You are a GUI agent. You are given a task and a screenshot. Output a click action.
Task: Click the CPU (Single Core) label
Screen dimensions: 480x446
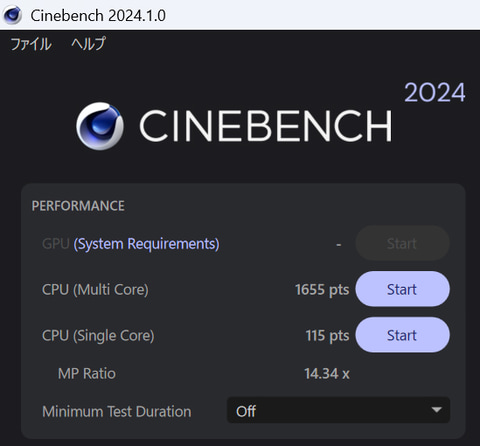(98, 335)
